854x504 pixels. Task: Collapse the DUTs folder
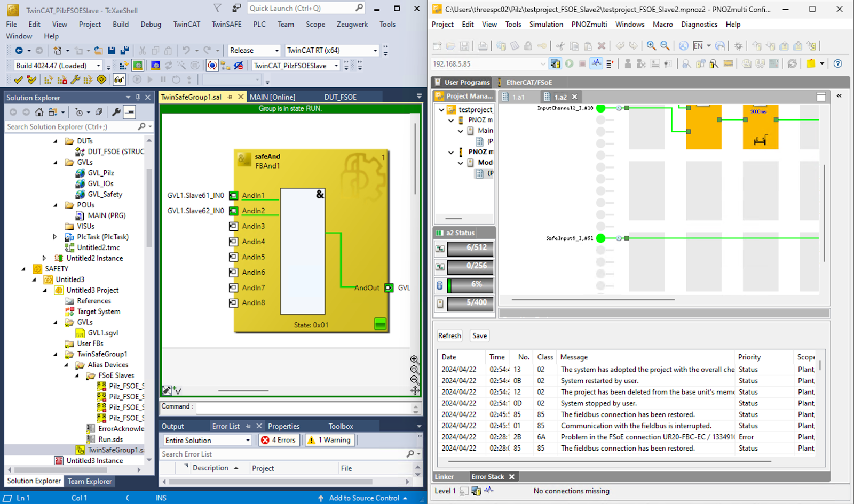pos(56,141)
